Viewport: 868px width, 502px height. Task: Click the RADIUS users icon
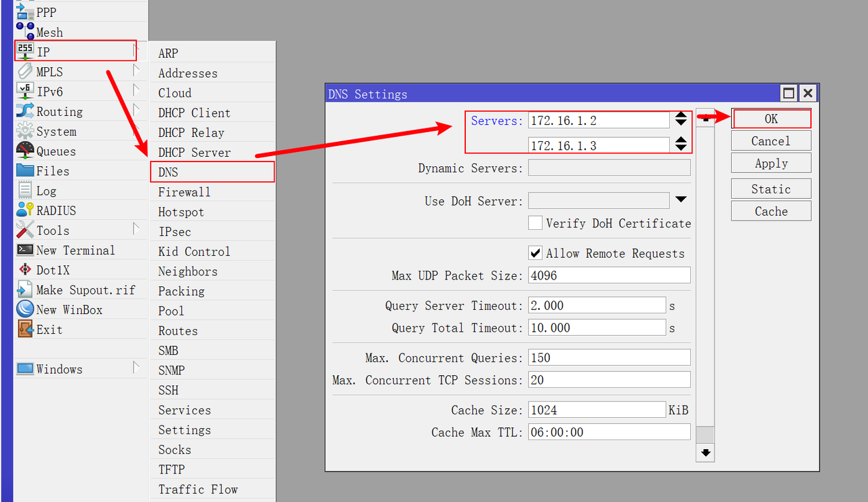(25, 210)
